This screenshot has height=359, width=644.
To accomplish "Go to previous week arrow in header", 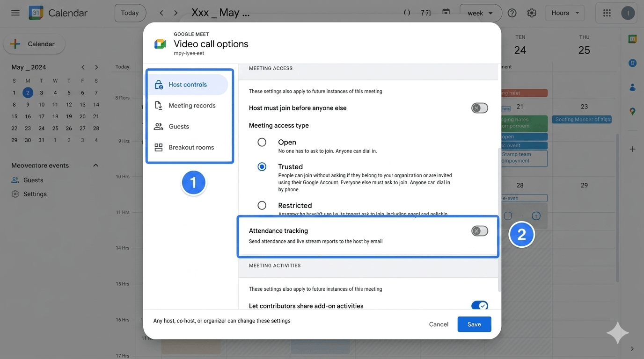I will (x=161, y=13).
